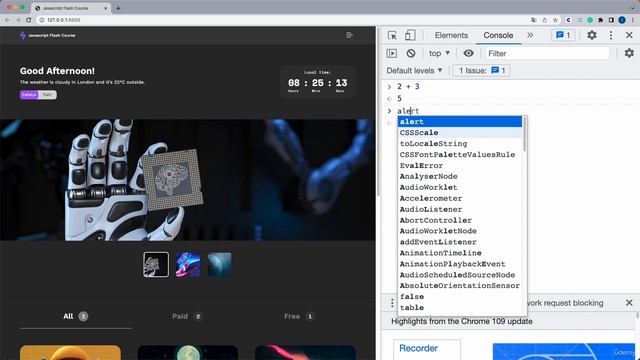This screenshot has width=640, height=360.
Task: Click the 1 Issue link
Action: (482, 71)
